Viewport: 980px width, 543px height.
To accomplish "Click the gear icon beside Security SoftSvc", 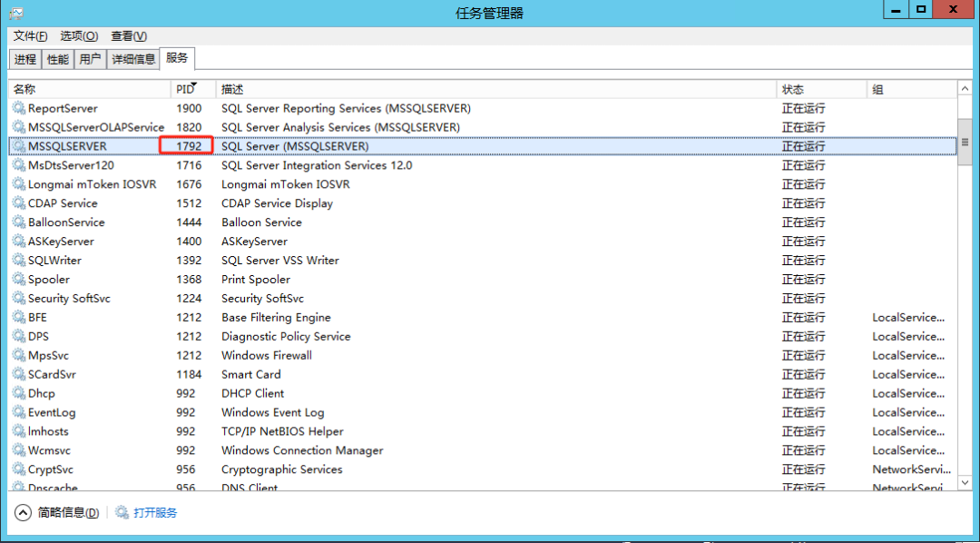I will tap(19, 299).
